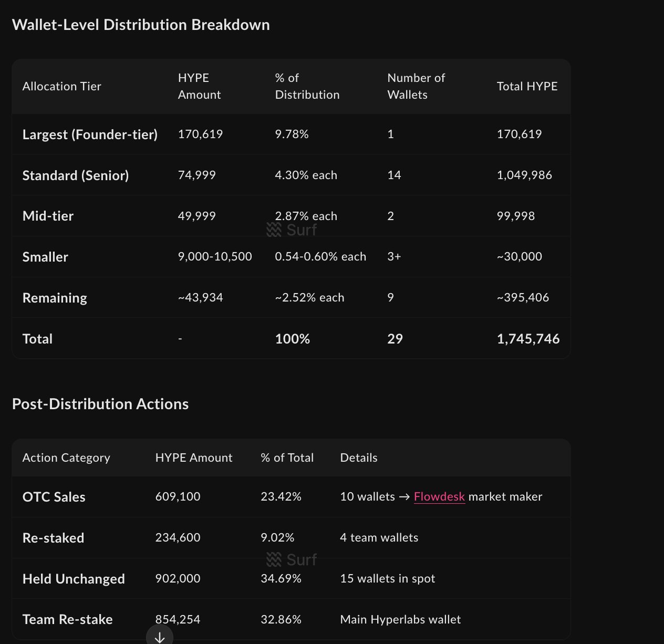Click the scroll-down arrow button
This screenshot has width=664, height=644.
click(x=160, y=636)
